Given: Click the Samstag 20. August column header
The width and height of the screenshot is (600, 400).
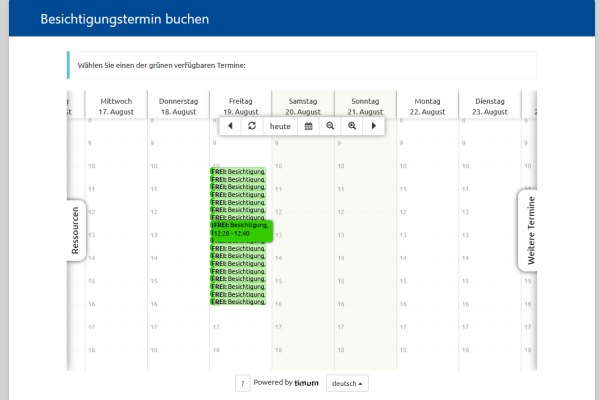Looking at the screenshot, I should click(x=303, y=106).
